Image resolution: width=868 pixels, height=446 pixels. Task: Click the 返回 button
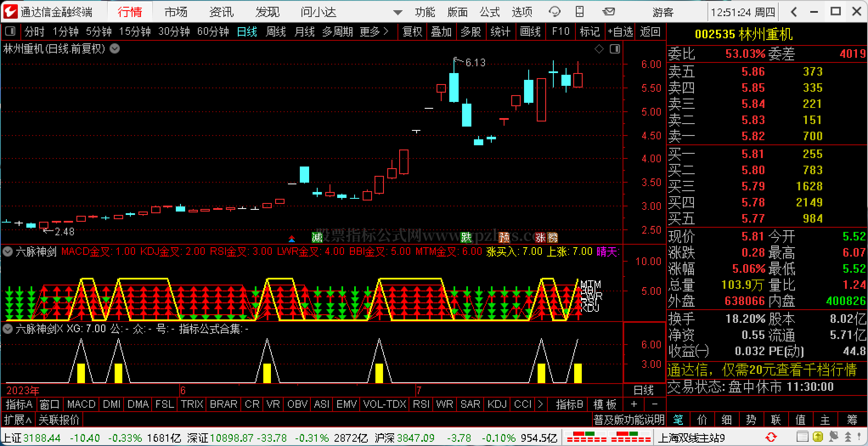(x=650, y=31)
